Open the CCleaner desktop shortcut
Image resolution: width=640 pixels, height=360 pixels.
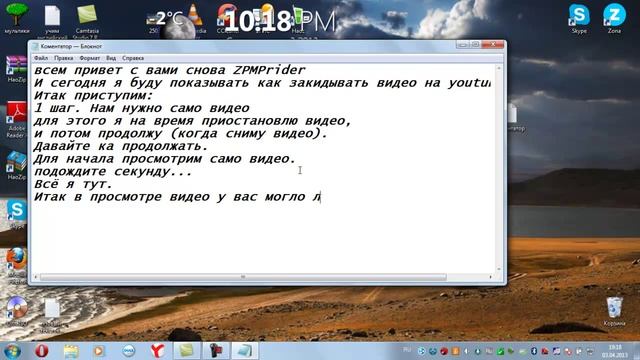tap(227, 18)
